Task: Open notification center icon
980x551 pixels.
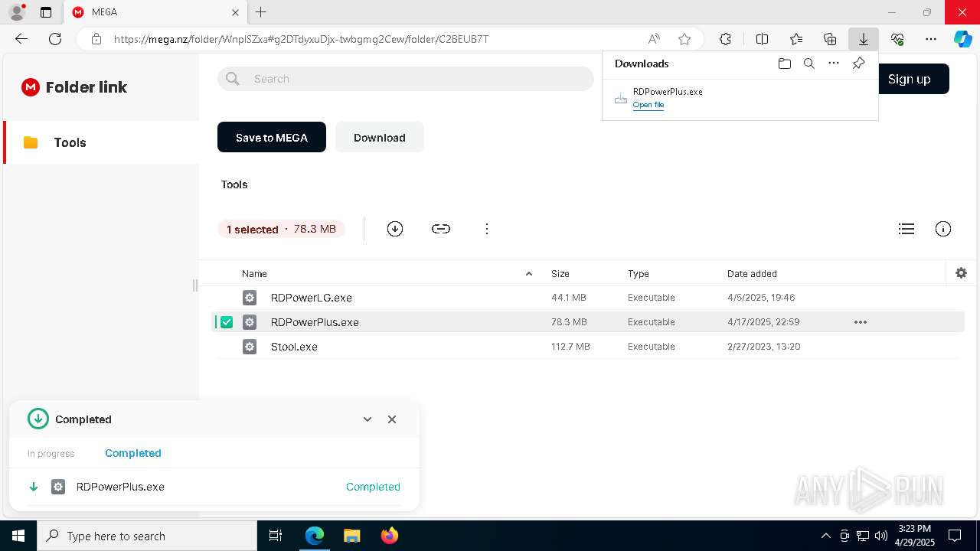Action: pos(955,536)
